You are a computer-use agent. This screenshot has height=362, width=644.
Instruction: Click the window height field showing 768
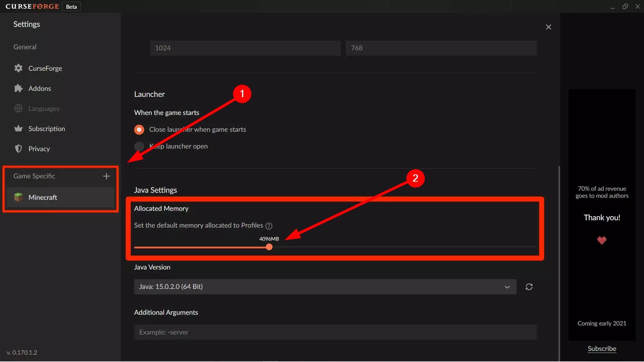[441, 48]
